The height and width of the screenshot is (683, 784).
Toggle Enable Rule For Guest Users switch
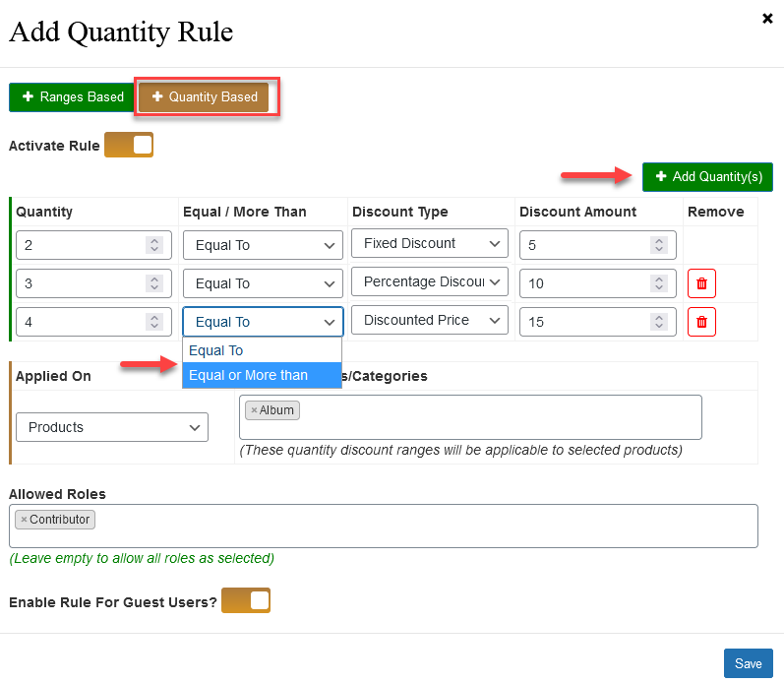[246, 600]
